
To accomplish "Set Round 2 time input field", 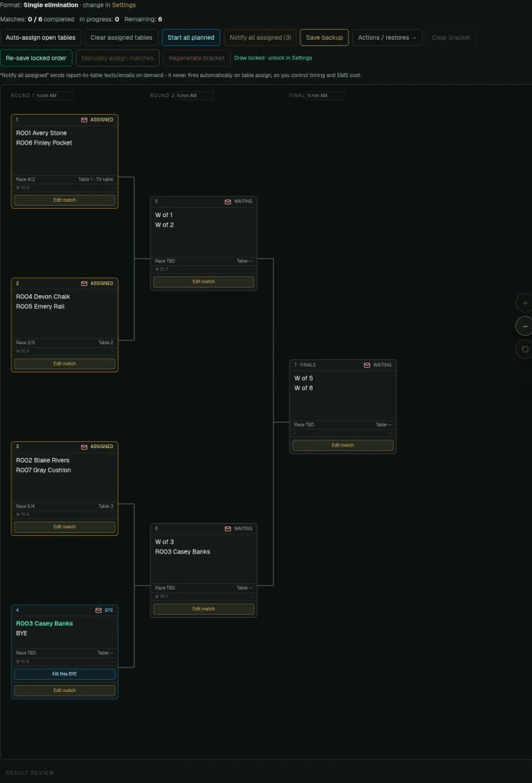I will point(194,96).
